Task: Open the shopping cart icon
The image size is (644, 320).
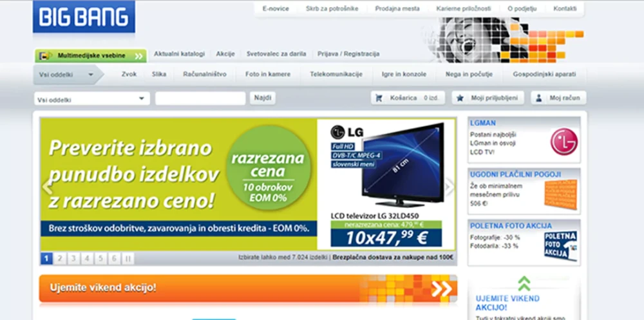Action: click(x=380, y=98)
